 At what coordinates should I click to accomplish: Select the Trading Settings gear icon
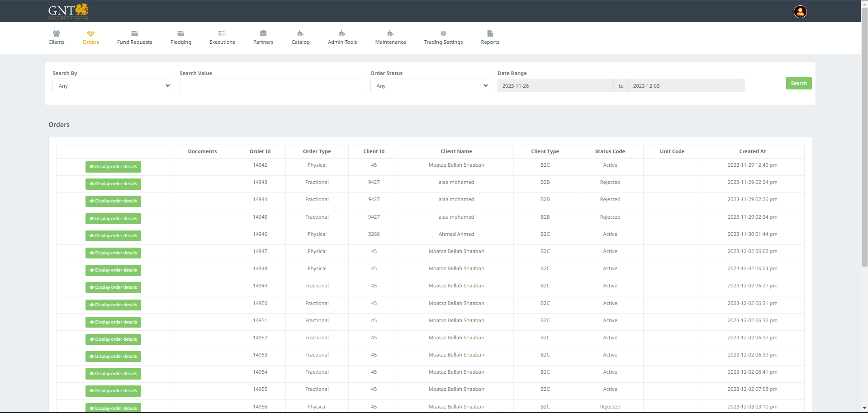(x=443, y=33)
